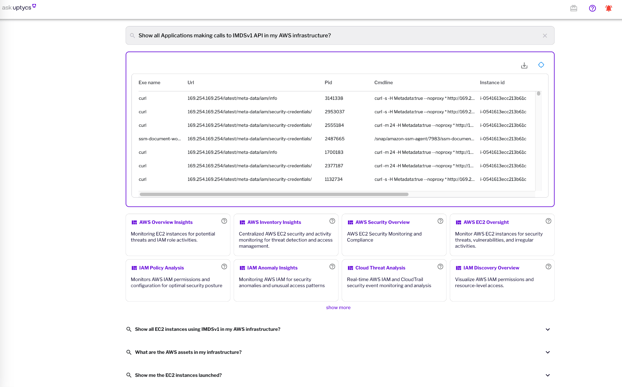
Task: Click 'Show me the EC2 instances launched?' text
Action: (178, 375)
